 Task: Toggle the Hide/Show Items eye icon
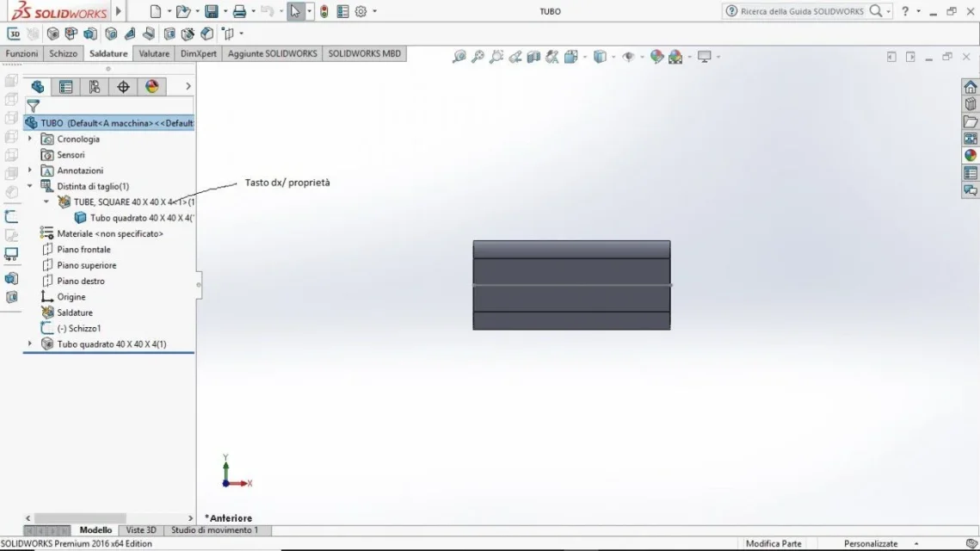(x=628, y=57)
